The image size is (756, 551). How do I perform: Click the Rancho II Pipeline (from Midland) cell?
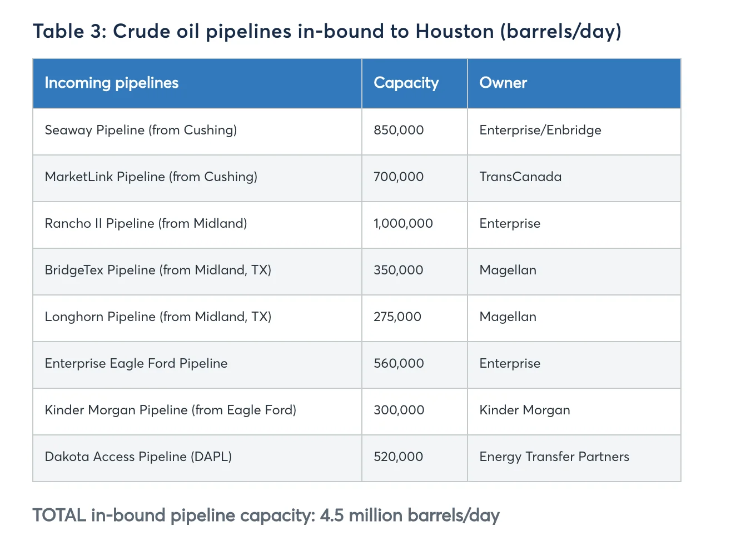[146, 224]
